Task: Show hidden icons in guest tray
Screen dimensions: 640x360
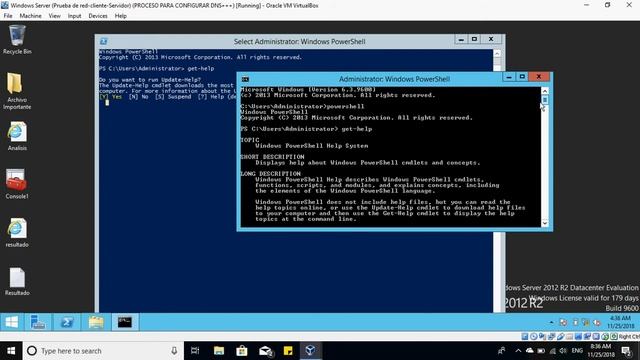Action: click(x=551, y=322)
